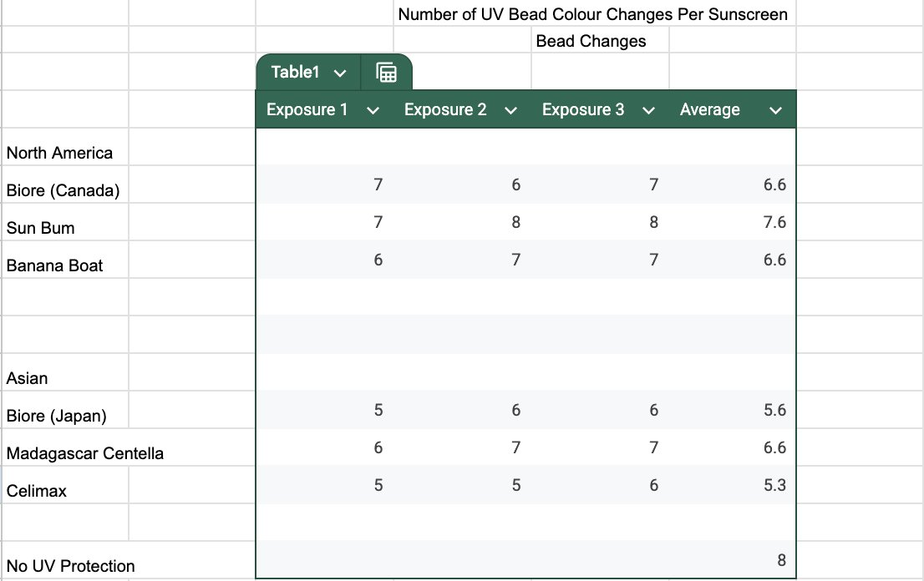
Task: Expand the Exposure 1 column dropdown arrow
Action: point(373,110)
